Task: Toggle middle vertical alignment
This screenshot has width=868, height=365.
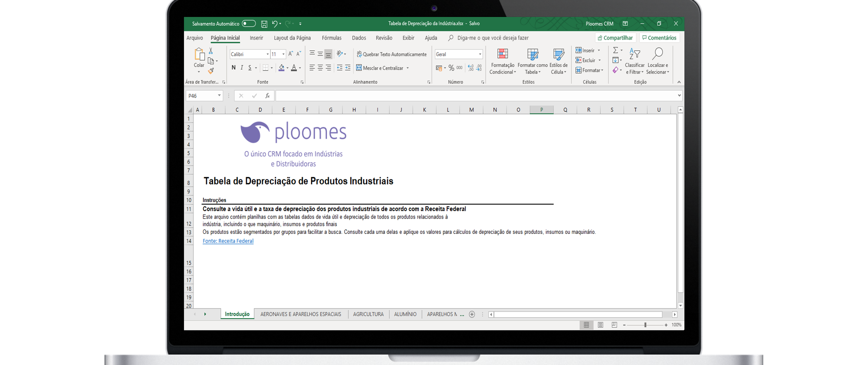Action: coord(320,54)
